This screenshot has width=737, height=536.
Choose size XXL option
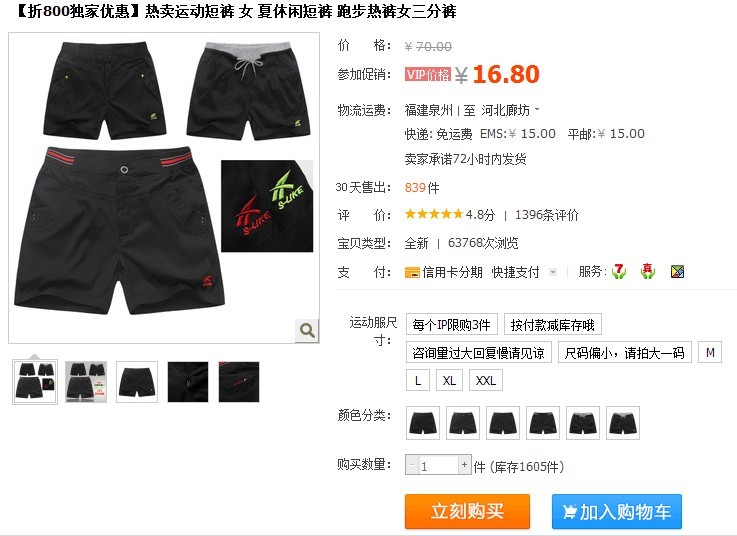coord(486,380)
